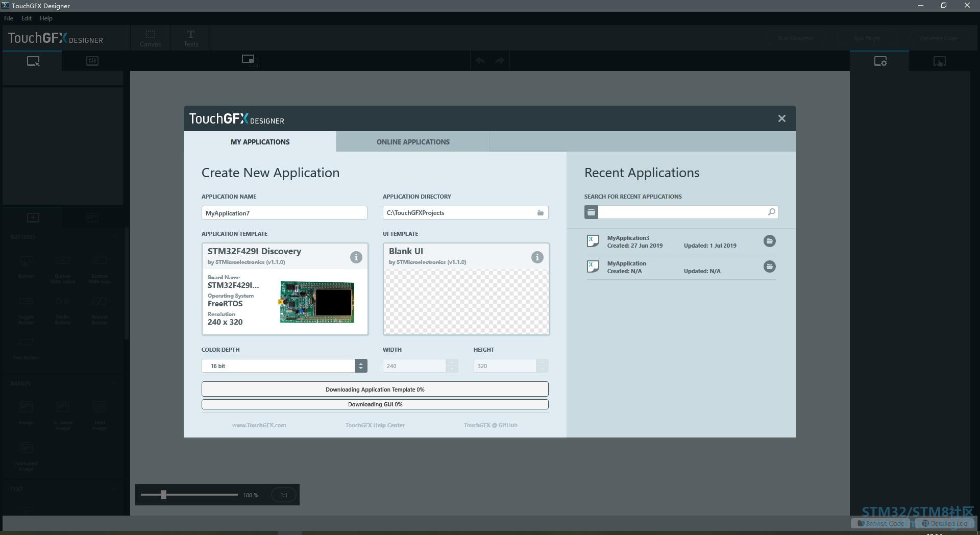980x535 pixels.
Task: Click the Height value stepper arrows
Action: click(x=542, y=366)
